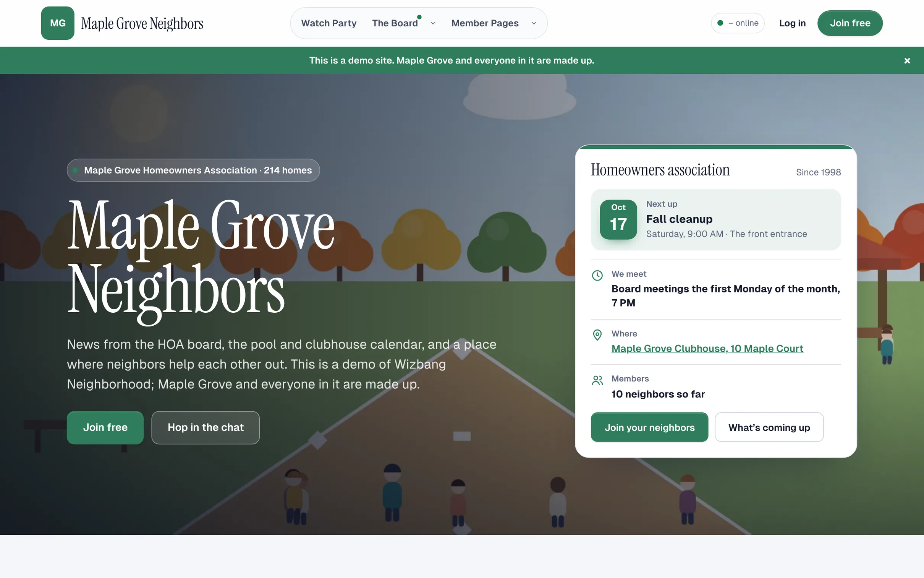Click Join free in the header

[850, 23]
